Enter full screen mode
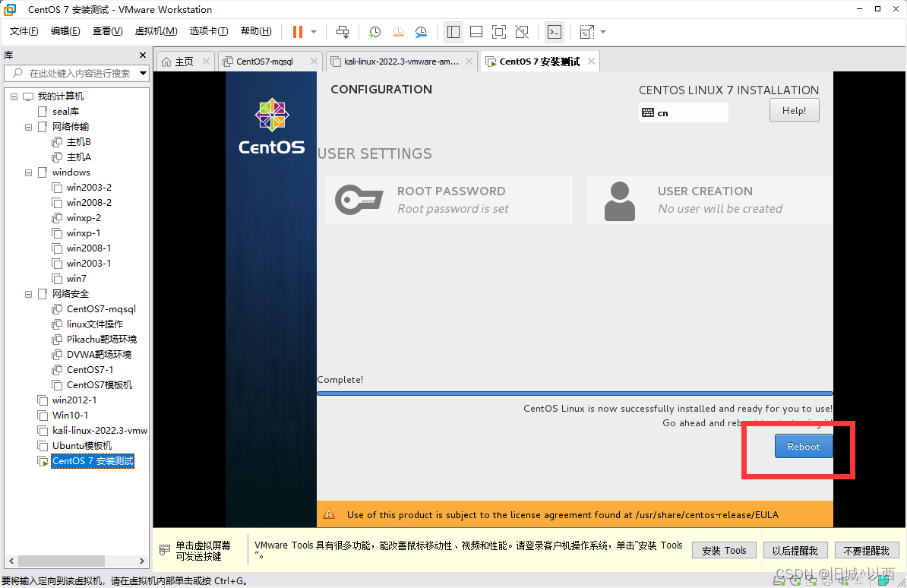 point(498,32)
